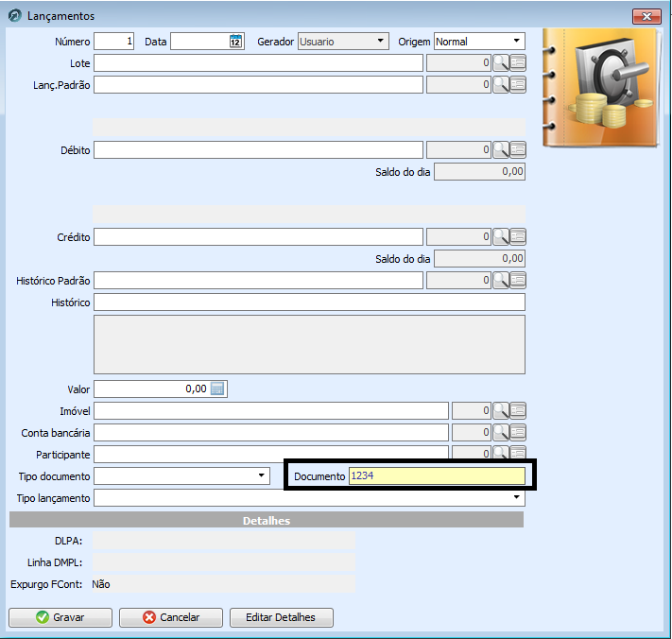Screen dimensions: 672x639
Task: Close the Lançamentos window
Action: 646,16
